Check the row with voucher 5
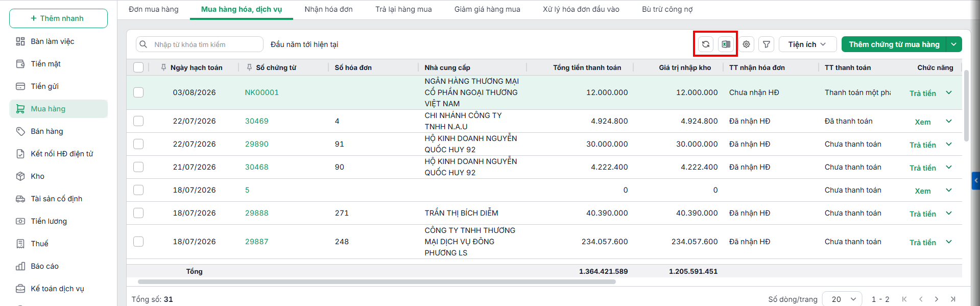Viewport: 980px width, 306px height. pos(138,190)
